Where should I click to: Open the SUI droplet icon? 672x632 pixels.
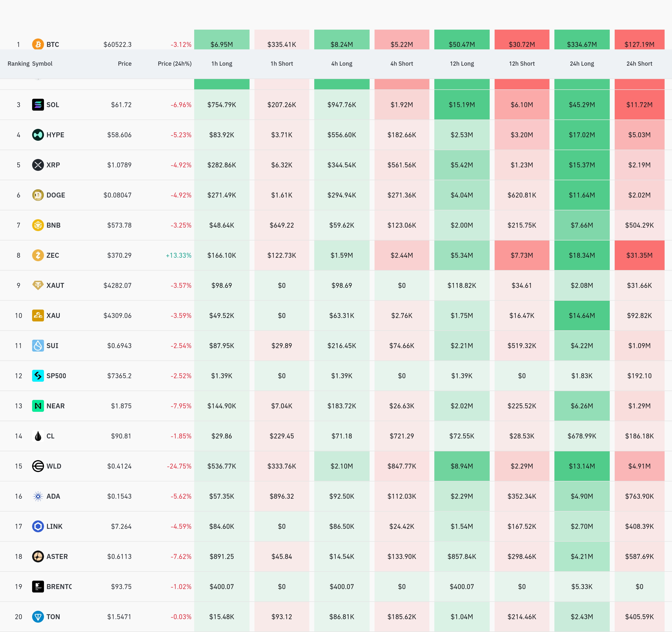[38, 346]
